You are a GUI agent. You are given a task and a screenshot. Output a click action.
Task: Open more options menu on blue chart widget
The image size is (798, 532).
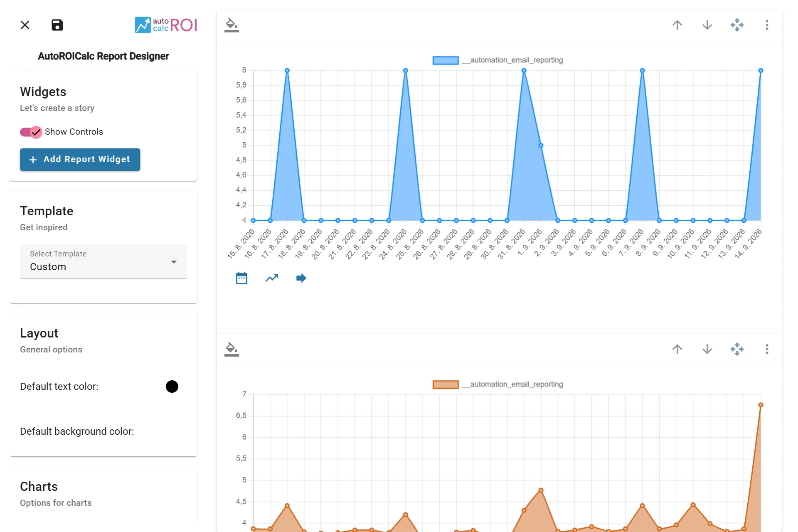click(767, 25)
